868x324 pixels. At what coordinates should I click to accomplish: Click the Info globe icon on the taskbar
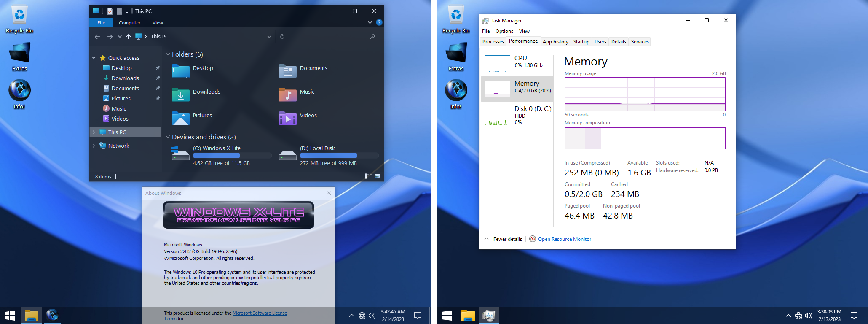52,315
